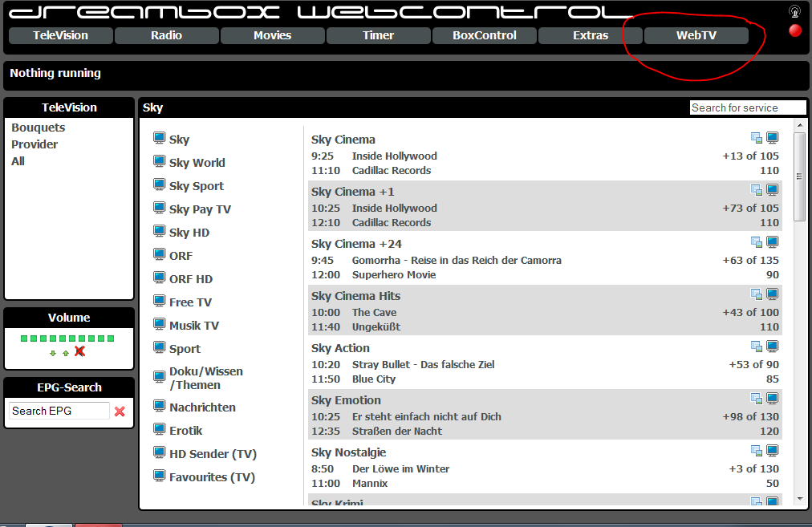Click the volume level bar

67,338
